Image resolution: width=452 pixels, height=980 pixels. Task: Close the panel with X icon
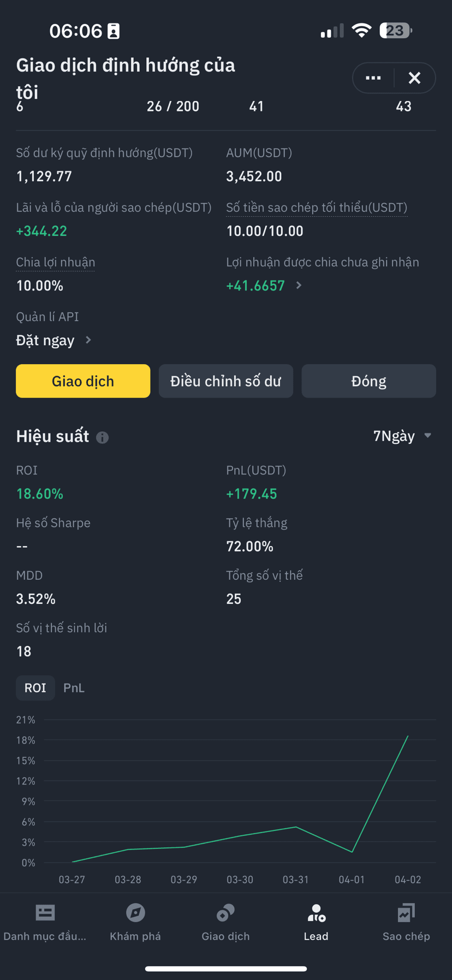coord(414,78)
